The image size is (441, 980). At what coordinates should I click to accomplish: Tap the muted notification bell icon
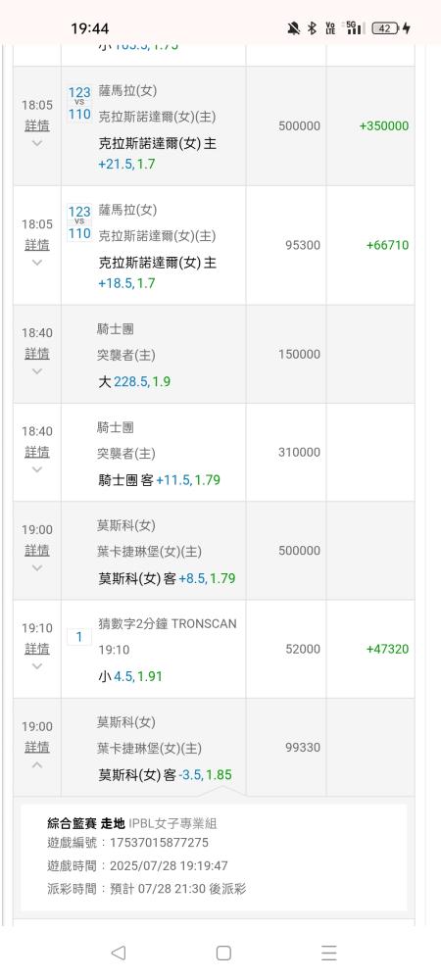(294, 28)
